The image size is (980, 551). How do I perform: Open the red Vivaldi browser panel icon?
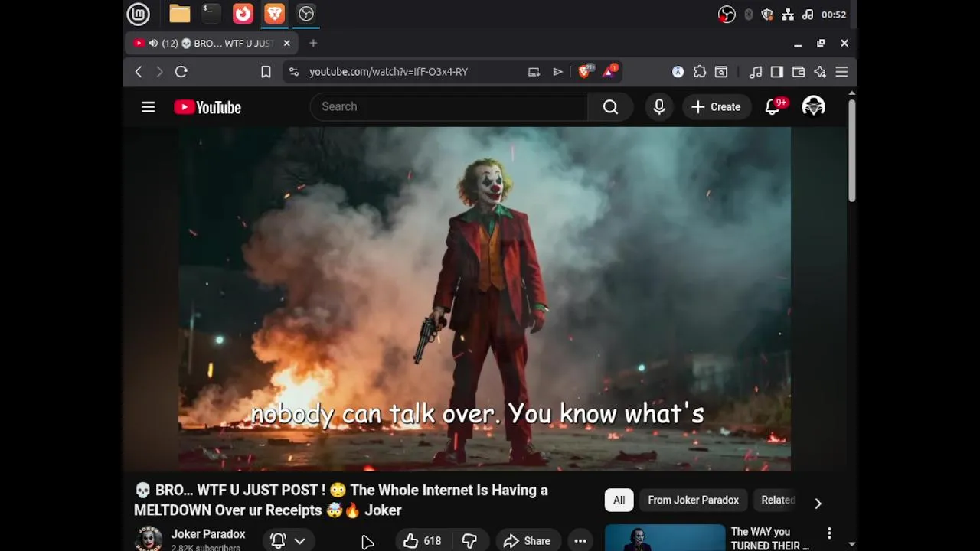tap(243, 14)
